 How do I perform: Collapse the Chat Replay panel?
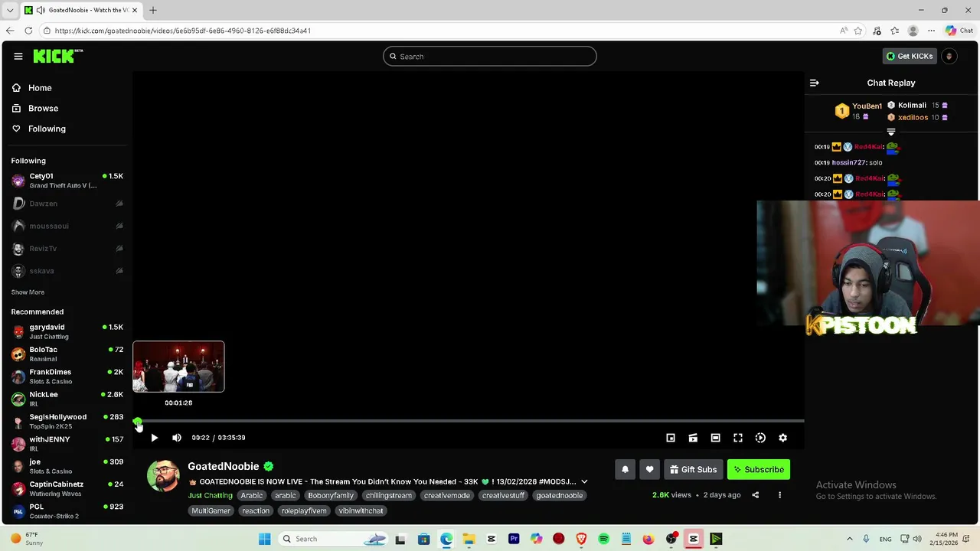click(815, 83)
